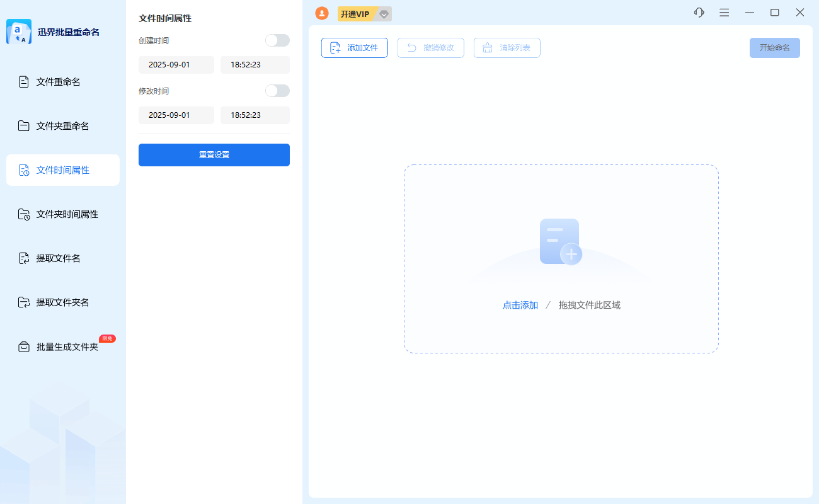Screen dimensions: 819x504
Task: Select the 提取文件名 extraction tool
Action: tap(62, 258)
